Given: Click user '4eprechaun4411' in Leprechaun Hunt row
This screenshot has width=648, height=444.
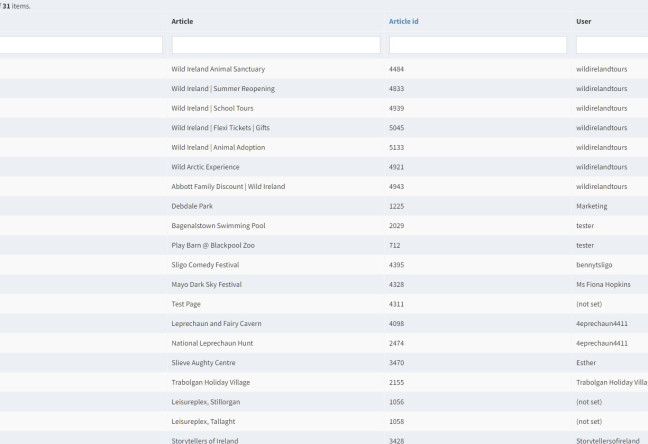Looking at the screenshot, I should tap(602, 343).
